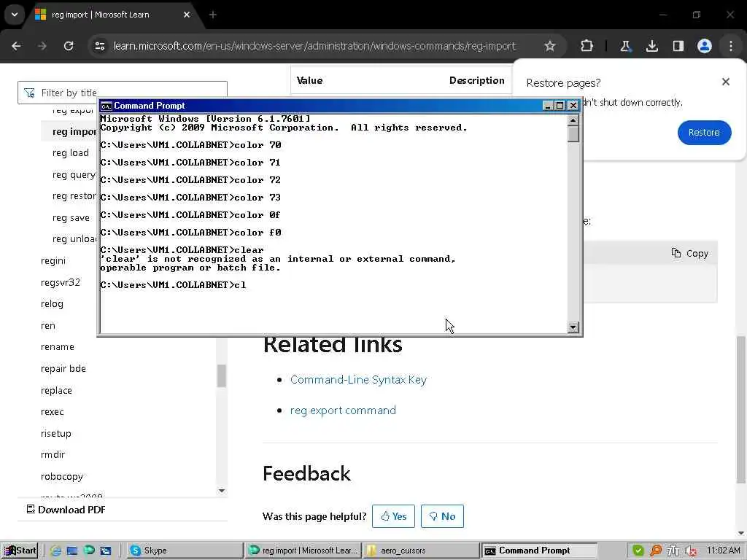
Task: Open risetup in sidebar
Action: (55, 433)
